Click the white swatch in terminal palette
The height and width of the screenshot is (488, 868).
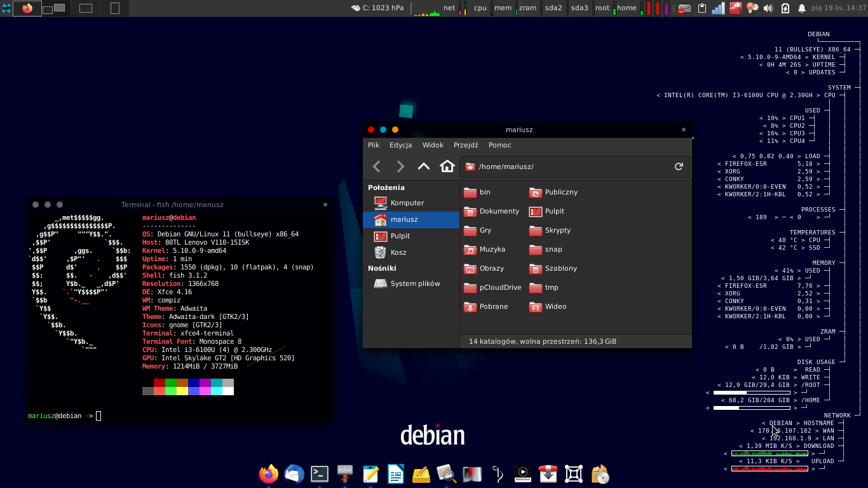pos(228,391)
